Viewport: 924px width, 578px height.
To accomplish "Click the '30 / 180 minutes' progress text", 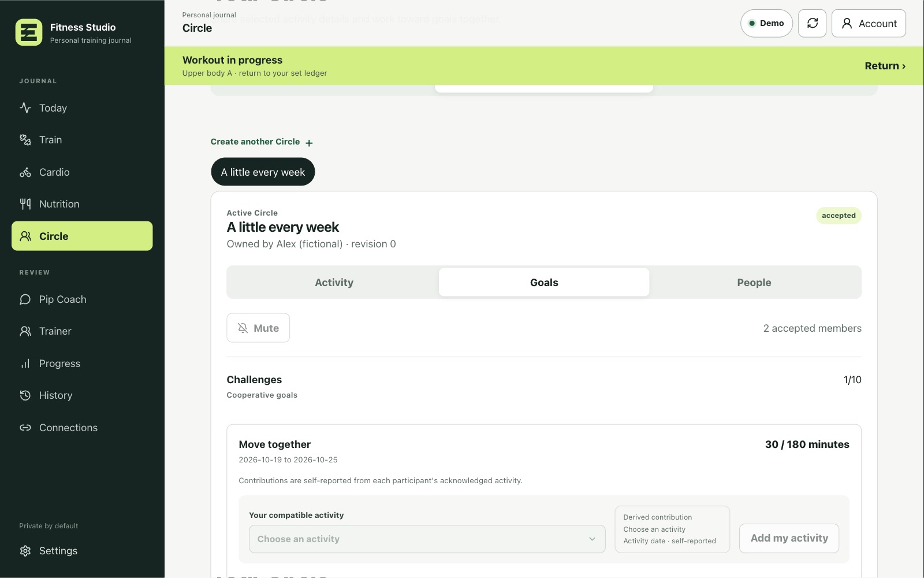I will [807, 444].
